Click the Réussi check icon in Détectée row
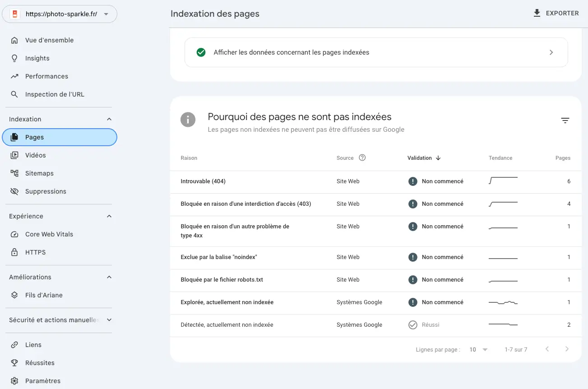 (412, 325)
